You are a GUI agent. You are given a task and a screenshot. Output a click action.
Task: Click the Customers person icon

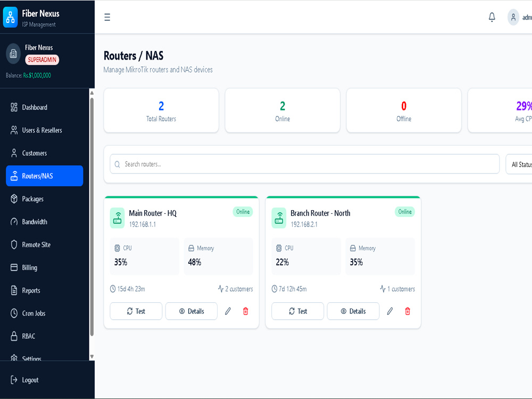14,153
